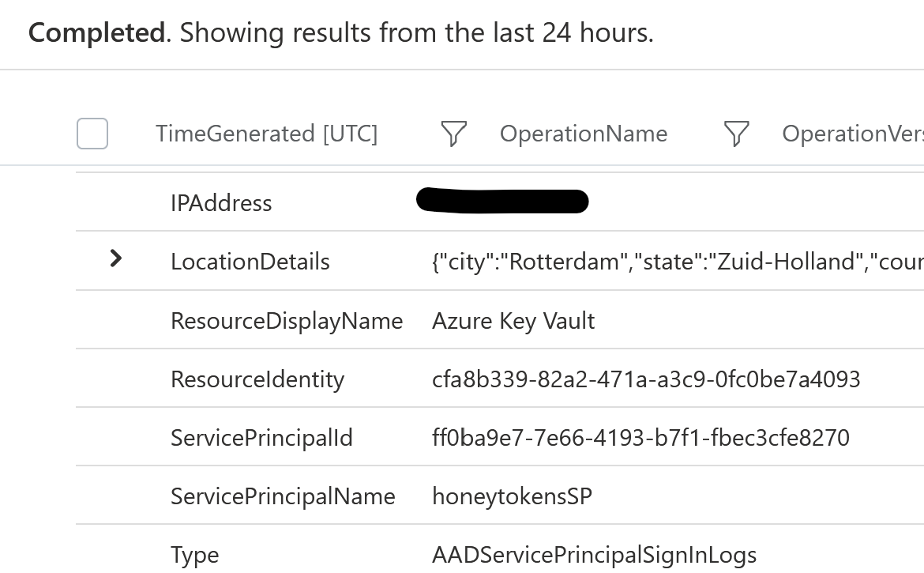Select the Type field label

(x=194, y=555)
